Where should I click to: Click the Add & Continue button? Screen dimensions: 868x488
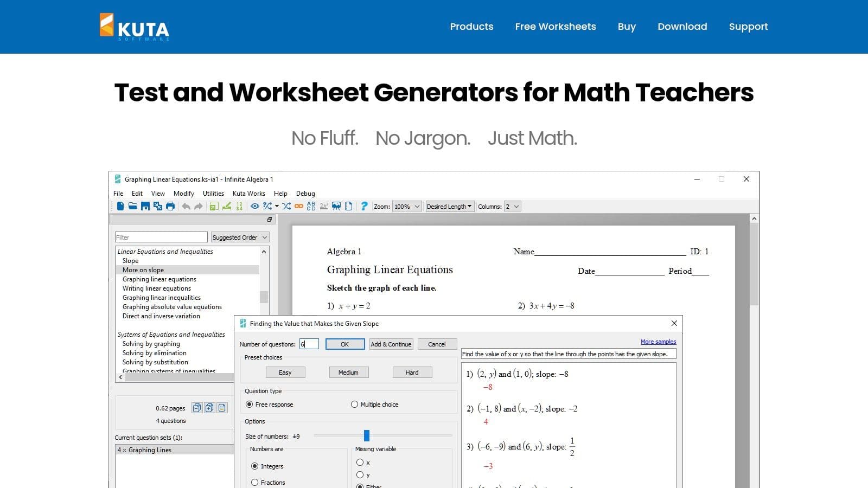(x=391, y=344)
